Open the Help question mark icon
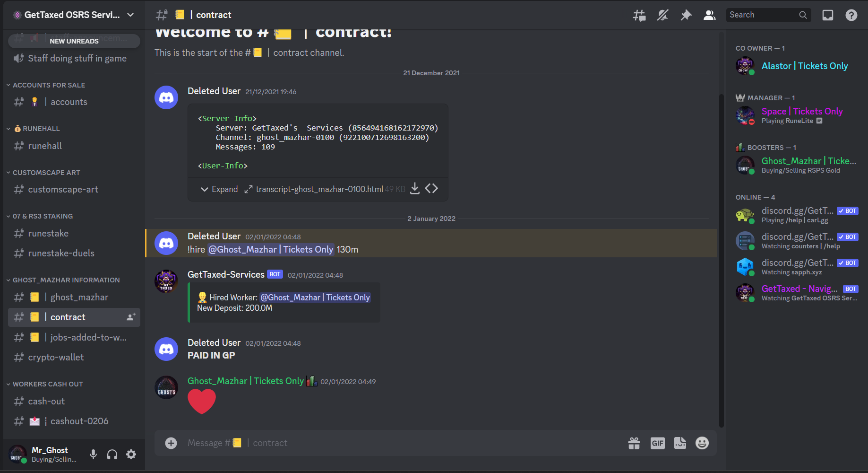The width and height of the screenshot is (868, 473). pos(851,15)
